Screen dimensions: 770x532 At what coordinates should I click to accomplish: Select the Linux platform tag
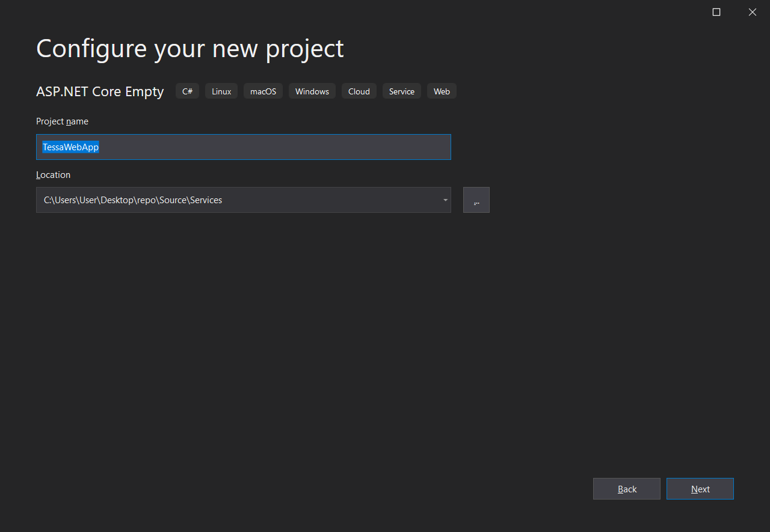click(x=221, y=91)
